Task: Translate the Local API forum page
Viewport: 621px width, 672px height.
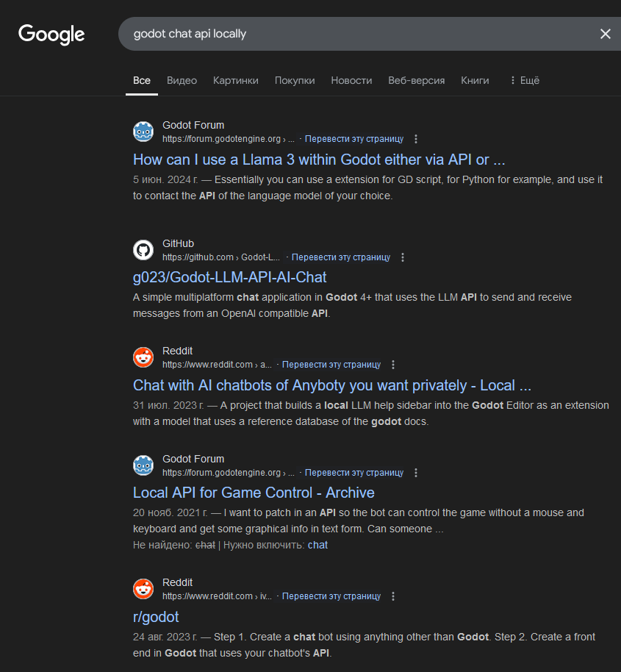Action: [x=354, y=473]
